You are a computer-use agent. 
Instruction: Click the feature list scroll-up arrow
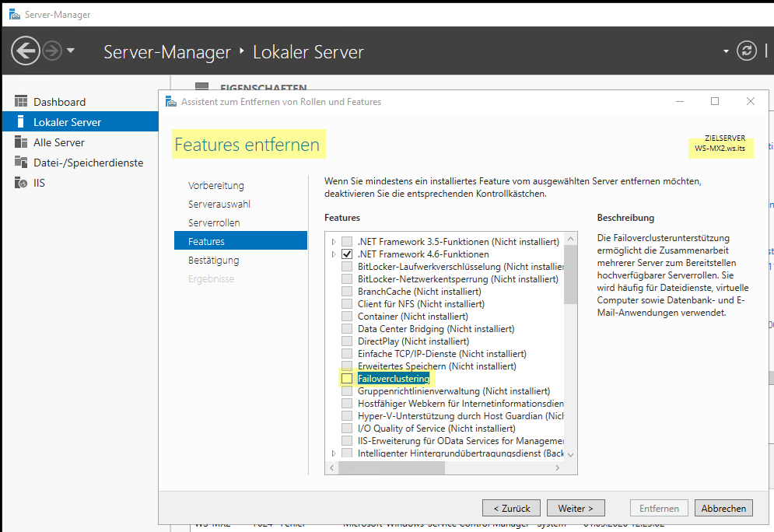pyautogui.click(x=571, y=239)
